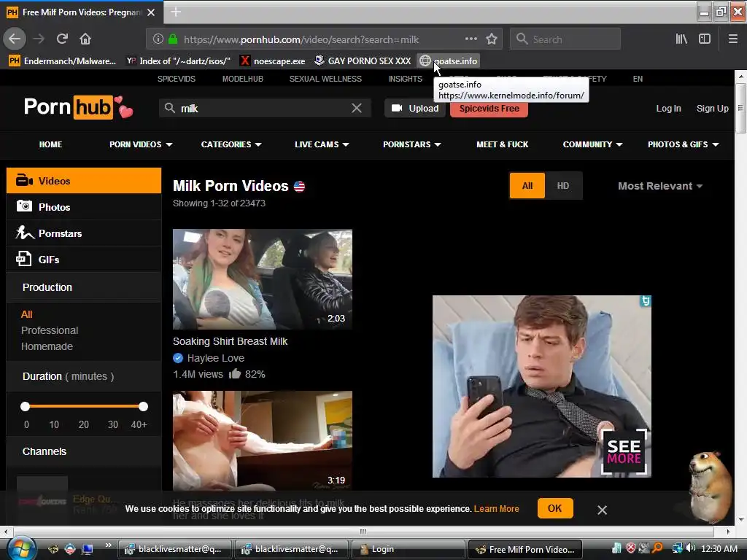
Task: Go to the HOME navigation item
Action: [x=50, y=144]
